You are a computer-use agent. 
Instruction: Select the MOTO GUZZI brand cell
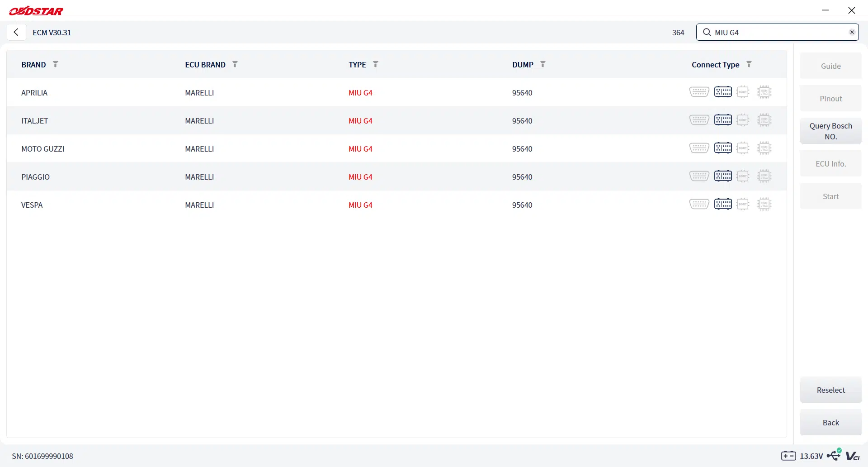(43, 149)
